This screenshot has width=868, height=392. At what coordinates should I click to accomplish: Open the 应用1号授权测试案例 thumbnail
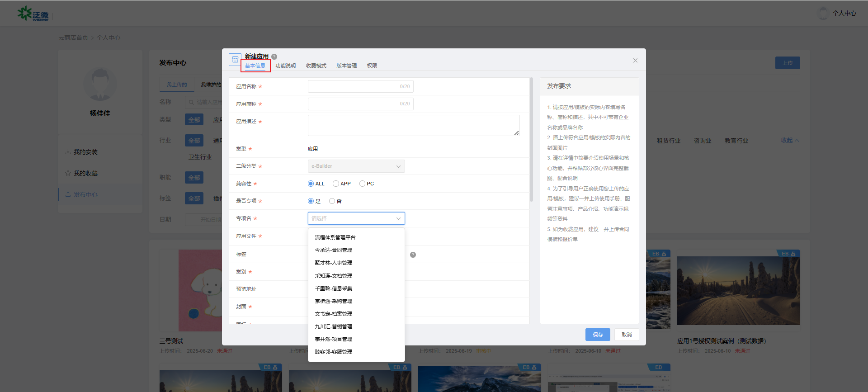tap(739, 291)
